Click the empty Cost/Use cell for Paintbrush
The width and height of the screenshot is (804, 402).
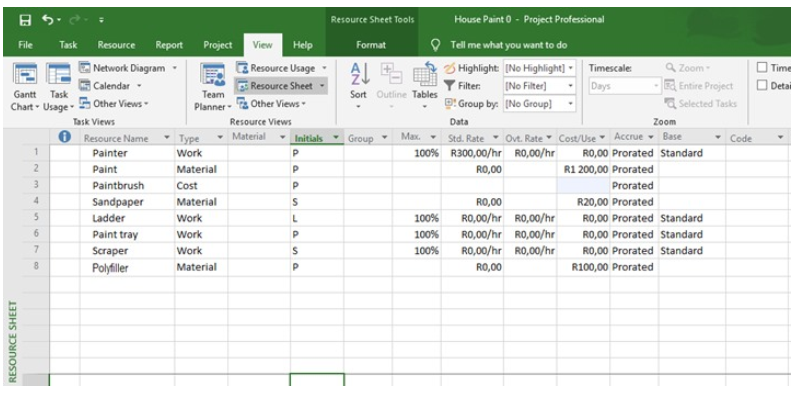point(583,186)
